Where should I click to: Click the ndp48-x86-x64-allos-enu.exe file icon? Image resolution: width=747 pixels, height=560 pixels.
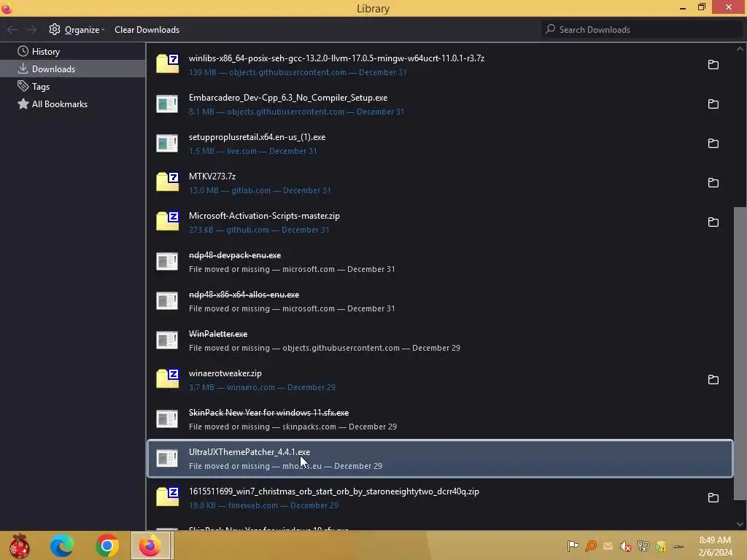167,301
